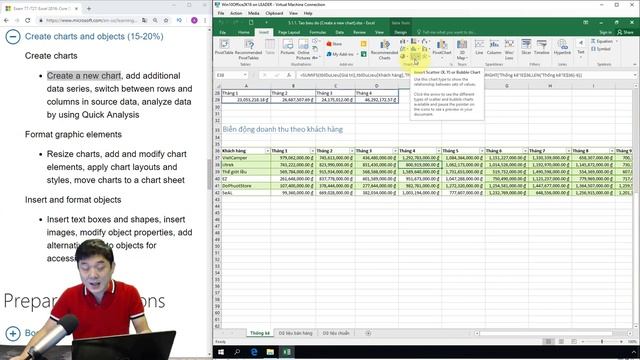This screenshot has width=640, height=360.
Task: Click the Symbol button in the ribbon
Action: click(x=601, y=49)
